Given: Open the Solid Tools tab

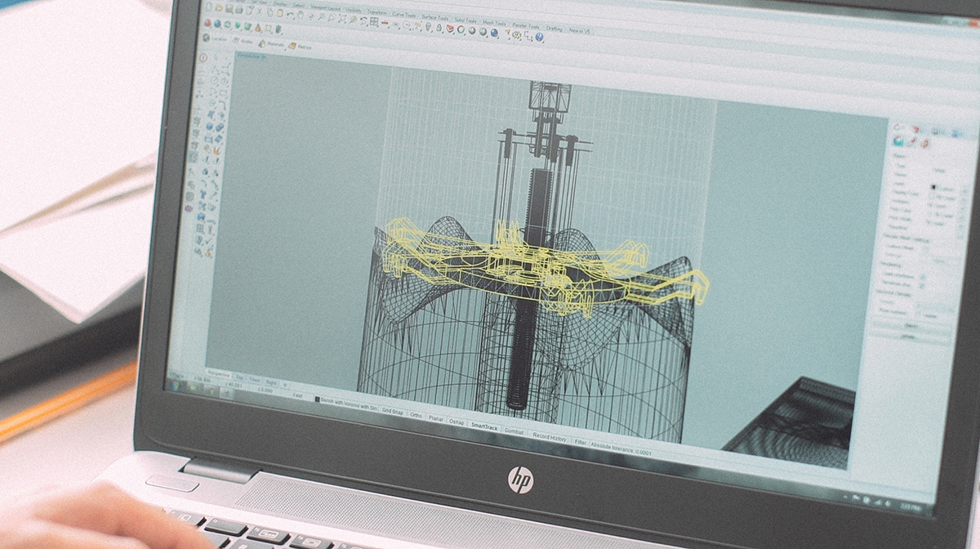Looking at the screenshot, I should point(465,20).
